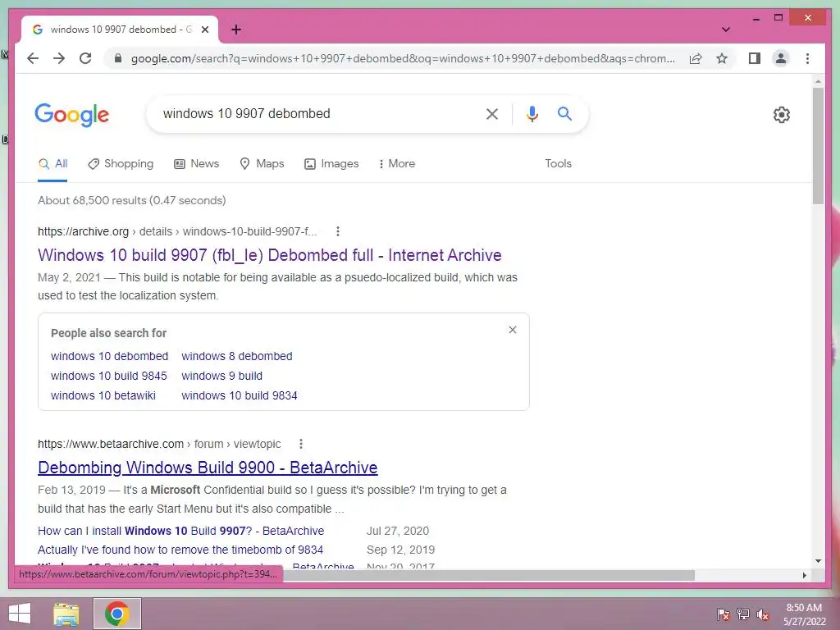Image resolution: width=840 pixels, height=630 pixels.
Task: Click the betaarchive.com breadcrumb URL
Action: pos(159,444)
